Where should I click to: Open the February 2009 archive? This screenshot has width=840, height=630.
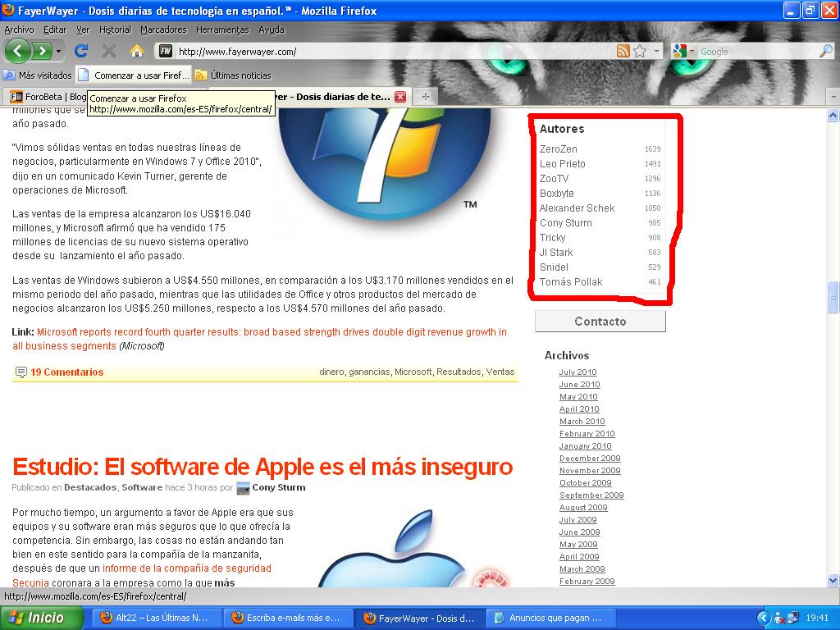[587, 582]
